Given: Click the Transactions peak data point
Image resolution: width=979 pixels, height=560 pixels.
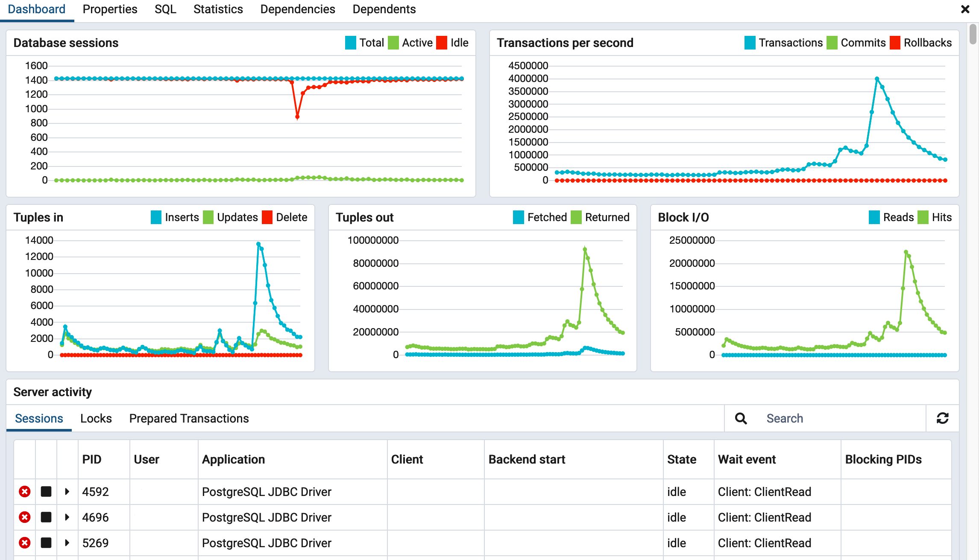Looking at the screenshot, I should [877, 79].
